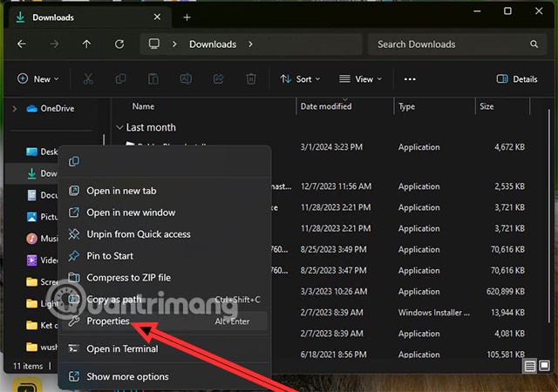Screen dimensions: 558x392
Task: Switch to large thumbnails view in status bar
Action: (544, 367)
